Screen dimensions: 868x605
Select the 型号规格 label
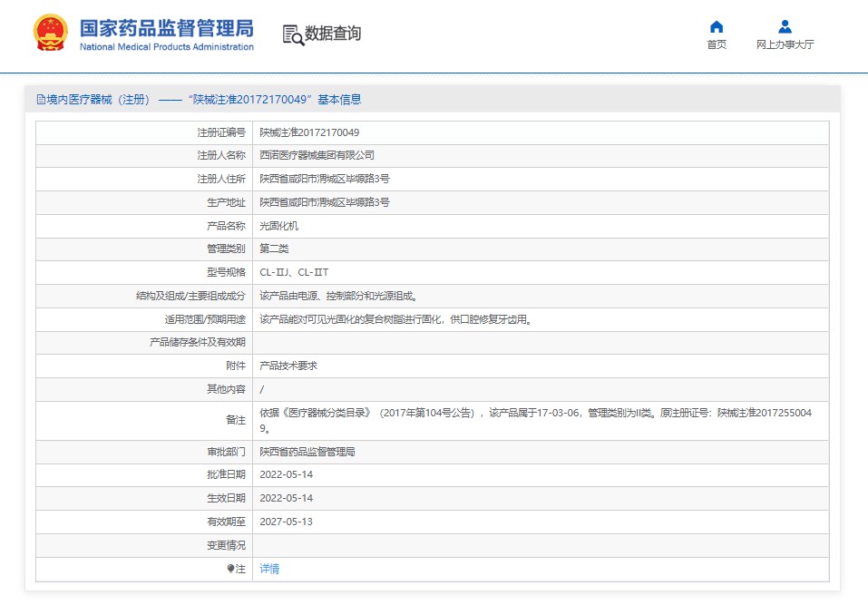(x=226, y=272)
